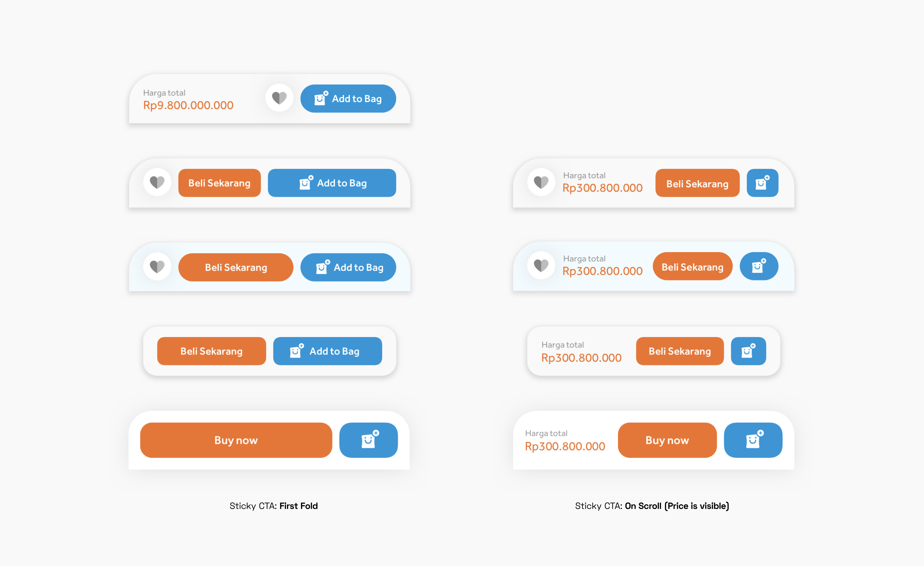The height and width of the screenshot is (566, 924).
Task: Toggle wishlist heart in second left bar
Action: pyautogui.click(x=157, y=182)
